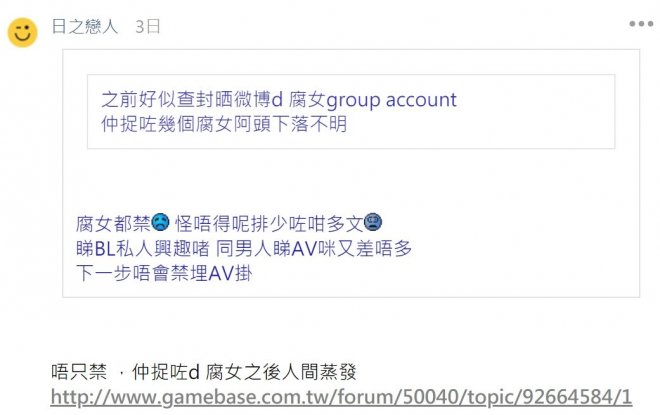660x415 pixels.
Task: Open the username 日之戀人
Action: point(84,27)
